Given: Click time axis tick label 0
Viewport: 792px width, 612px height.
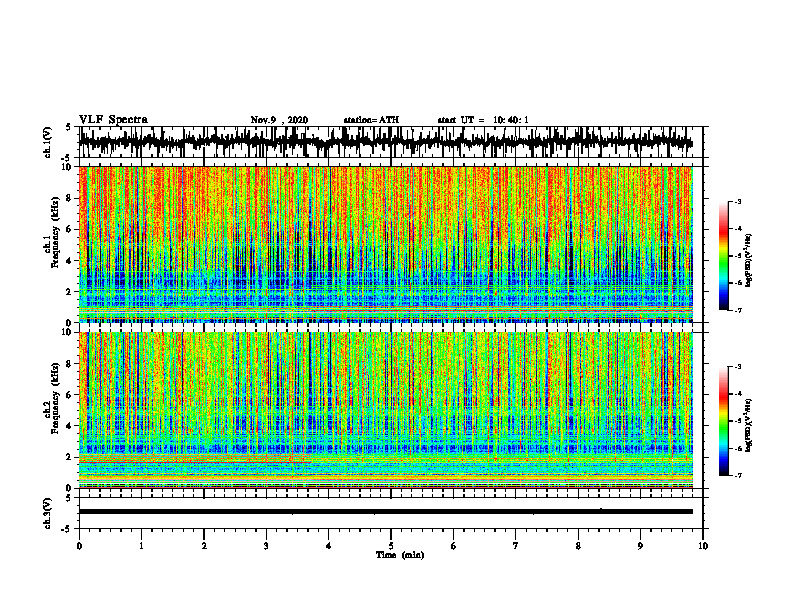Looking at the screenshot, I should [x=79, y=546].
